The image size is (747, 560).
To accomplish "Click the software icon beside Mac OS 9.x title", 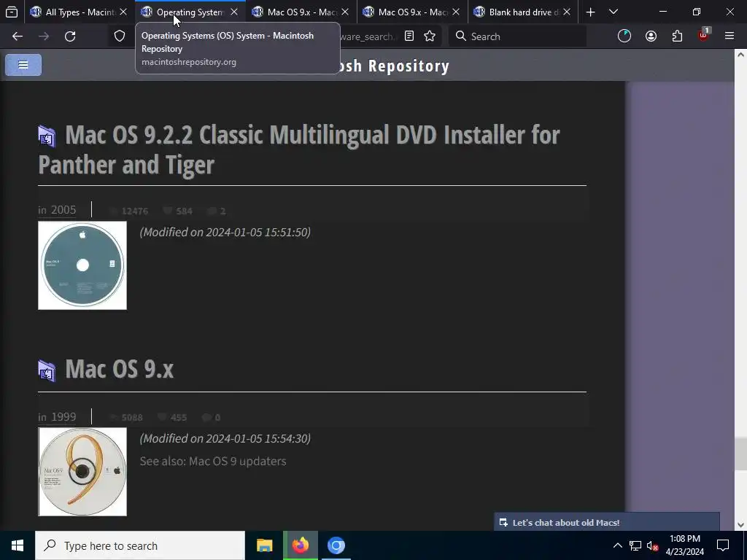I will pyautogui.click(x=47, y=371).
